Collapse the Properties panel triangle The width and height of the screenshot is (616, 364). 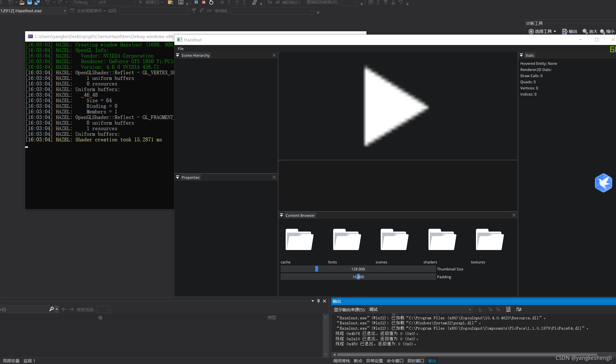tap(177, 177)
